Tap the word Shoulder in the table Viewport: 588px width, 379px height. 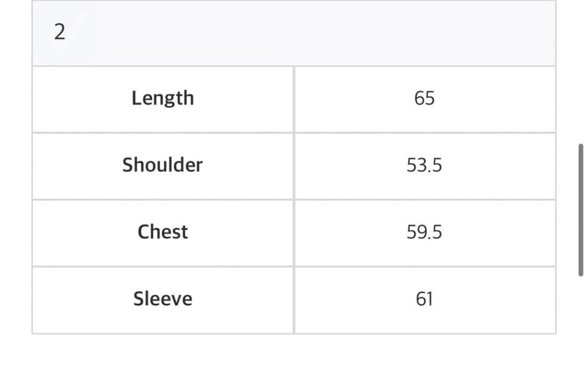pos(163,165)
